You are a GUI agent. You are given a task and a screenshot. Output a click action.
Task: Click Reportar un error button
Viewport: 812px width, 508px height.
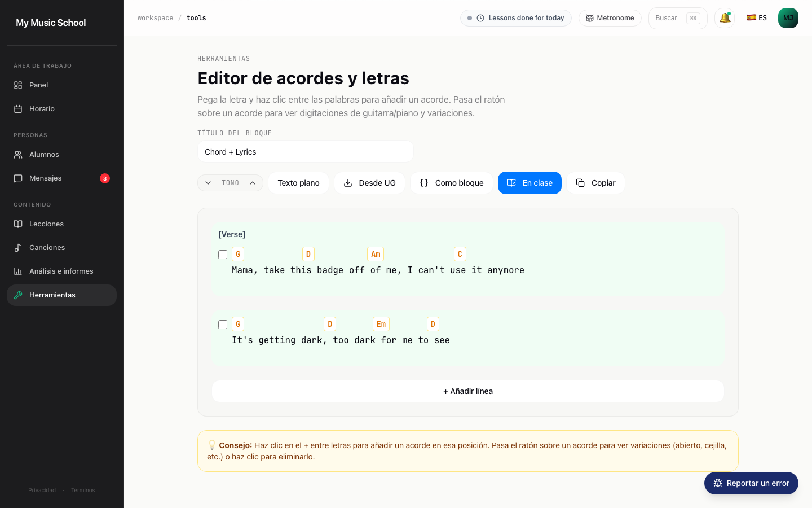click(x=751, y=483)
